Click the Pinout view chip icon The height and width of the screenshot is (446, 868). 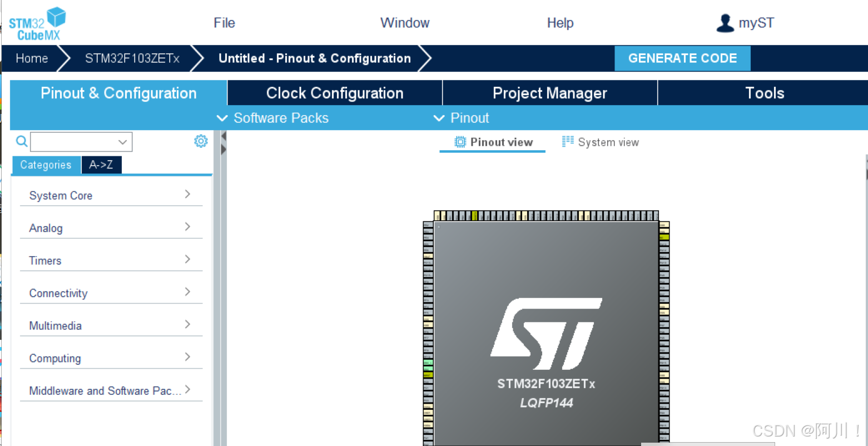pos(460,142)
